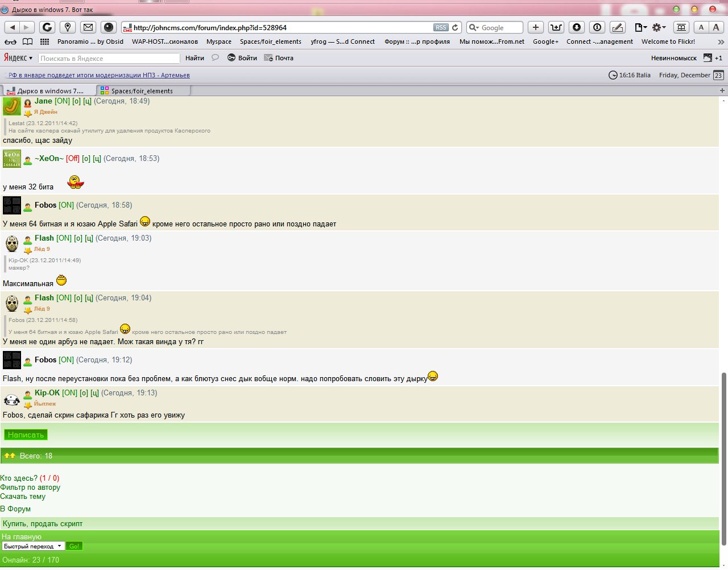Expand the Быстрый переход dropdown
Image resolution: width=728 pixels, height=570 pixels.
(x=33, y=546)
